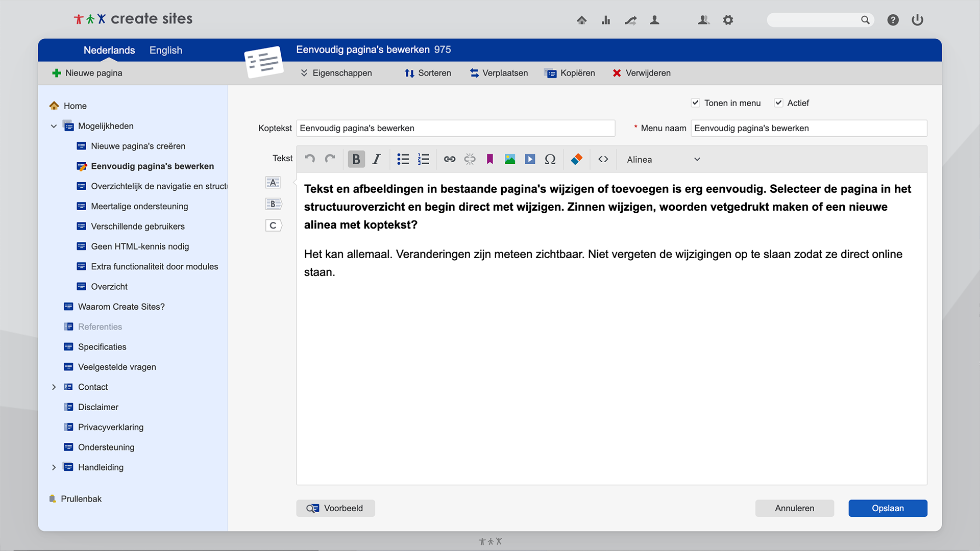This screenshot has width=980, height=551.
Task: Open the user management icon
Action: 704,20
